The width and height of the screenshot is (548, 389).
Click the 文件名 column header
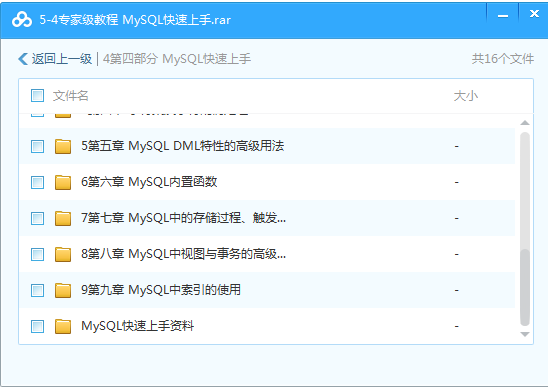(71, 95)
